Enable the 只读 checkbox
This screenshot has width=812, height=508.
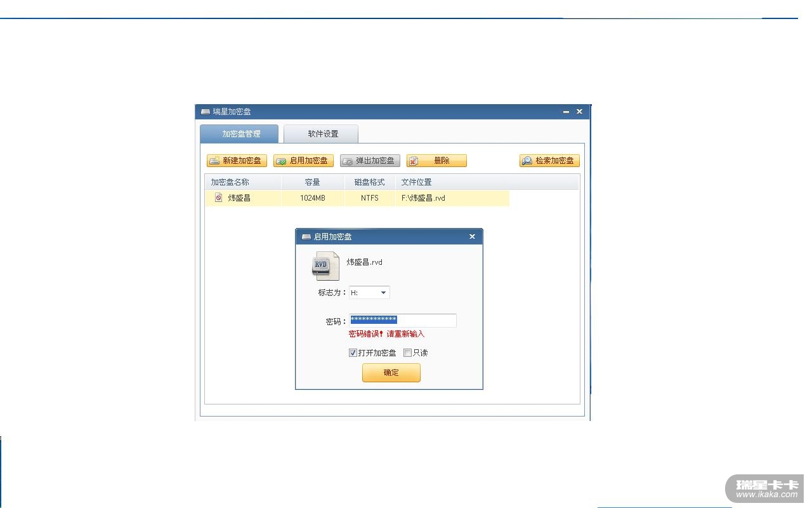click(407, 353)
